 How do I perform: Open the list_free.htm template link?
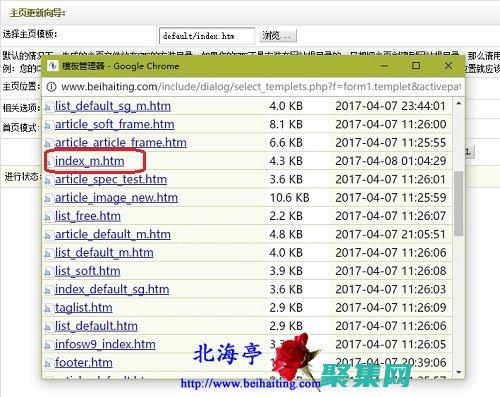(x=88, y=216)
